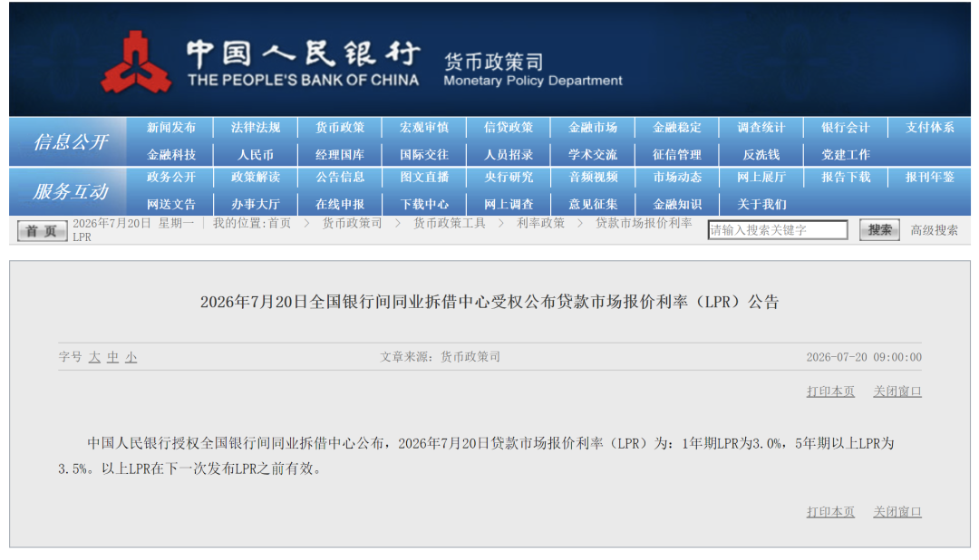This screenshot has width=979, height=560.
Task: Open 调查统计 navigation item
Action: (761, 128)
